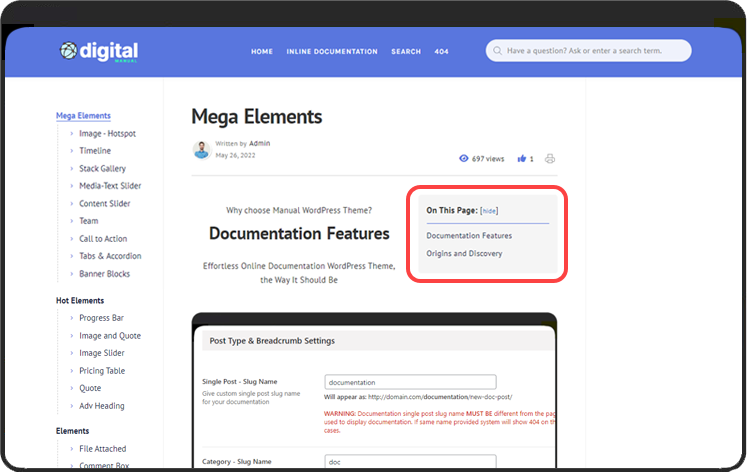Click the arrow beside Progress Bar
The image size is (747, 472).
pos(71,319)
